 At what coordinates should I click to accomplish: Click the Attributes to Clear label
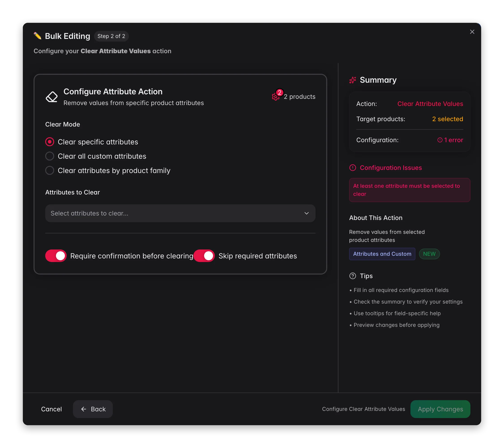(73, 192)
